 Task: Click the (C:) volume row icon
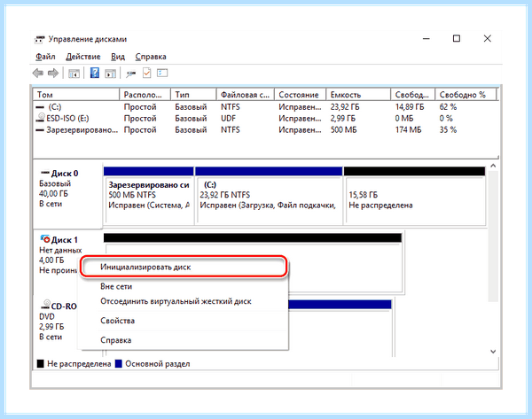coord(40,107)
